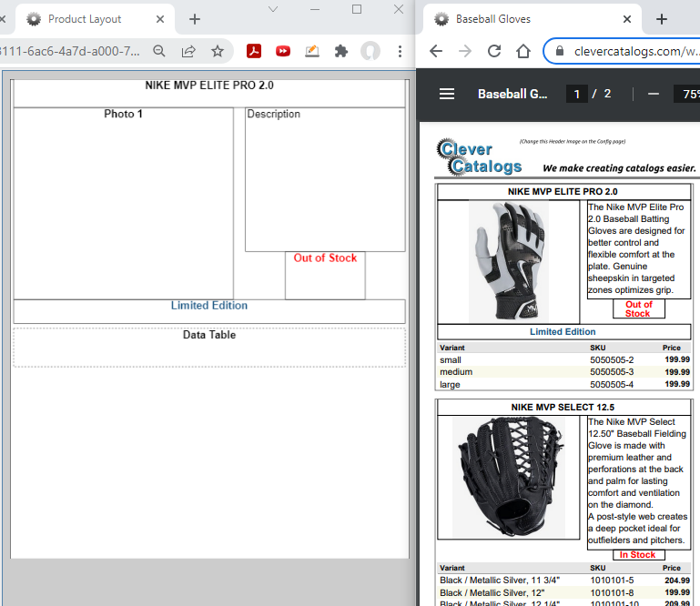Click the NIKE MVP ELITE PRO 2.0 heading in PDF
This screenshot has width=700, height=606.
point(563,191)
